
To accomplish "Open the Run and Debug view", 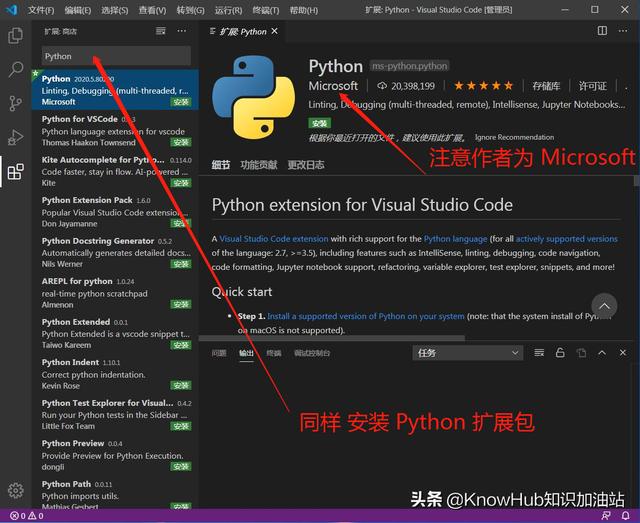I will point(16,138).
